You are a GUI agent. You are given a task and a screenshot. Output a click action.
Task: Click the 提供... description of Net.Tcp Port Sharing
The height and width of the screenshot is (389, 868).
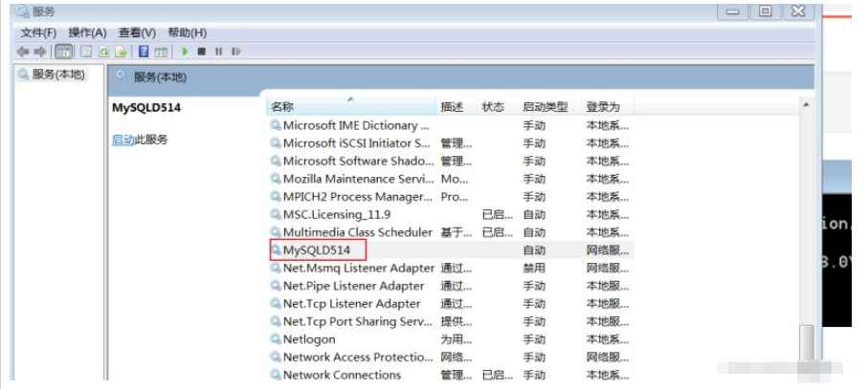tap(456, 321)
